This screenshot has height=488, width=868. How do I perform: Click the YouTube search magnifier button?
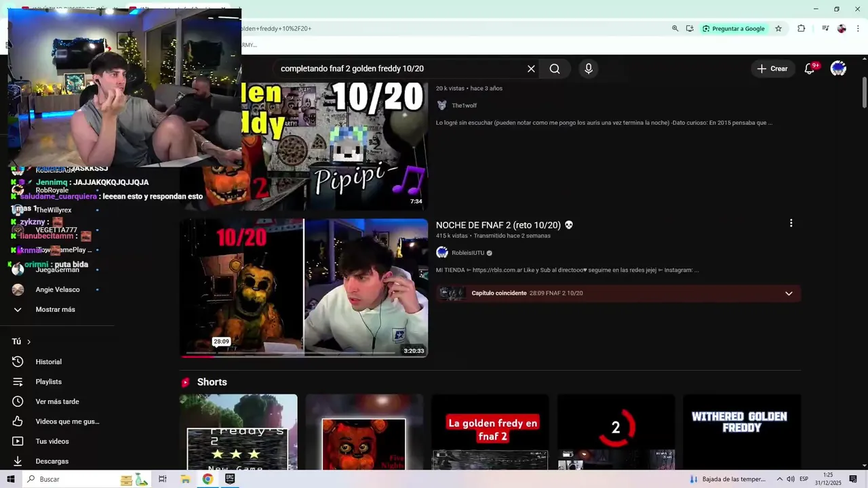555,68
